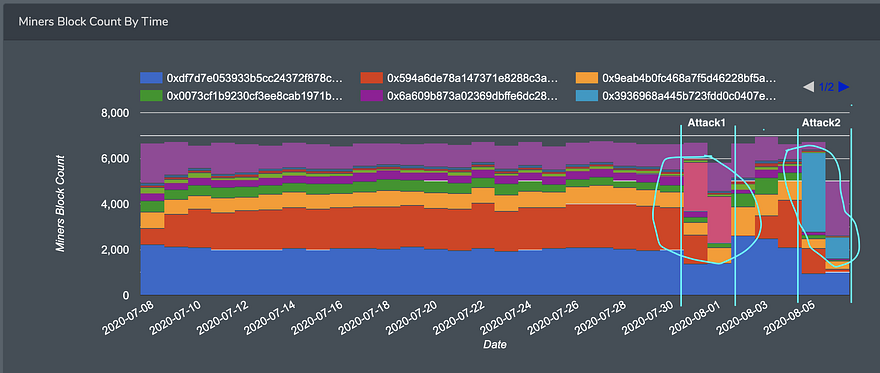Click the Miners Block Count By Time title

click(93, 22)
